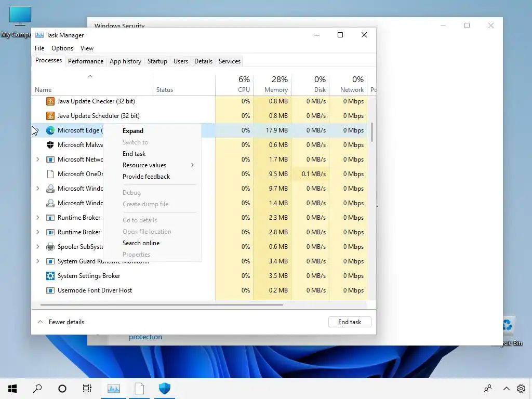Click the Microsoft Edge process icon
532x399 pixels.
[x=50, y=130]
